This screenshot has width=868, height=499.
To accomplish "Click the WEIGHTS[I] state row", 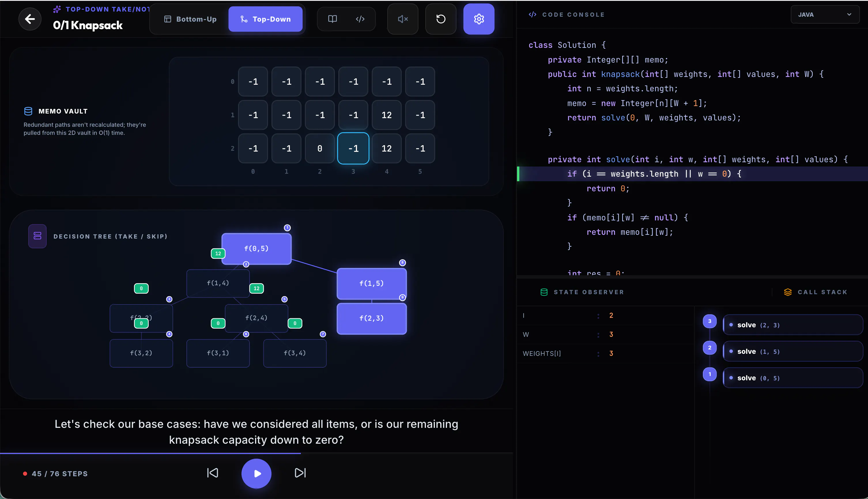I will (x=605, y=353).
